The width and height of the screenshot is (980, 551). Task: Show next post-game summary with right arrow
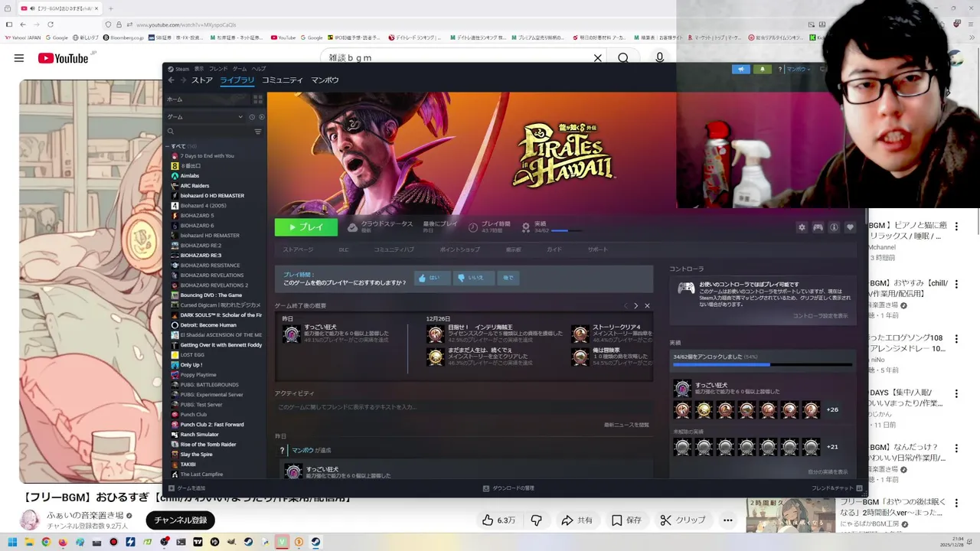pos(635,306)
